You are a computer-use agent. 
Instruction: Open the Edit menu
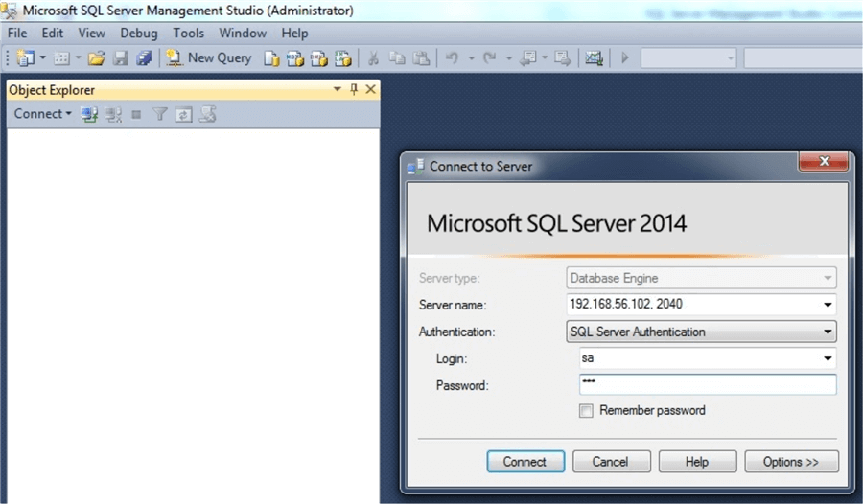(53, 33)
